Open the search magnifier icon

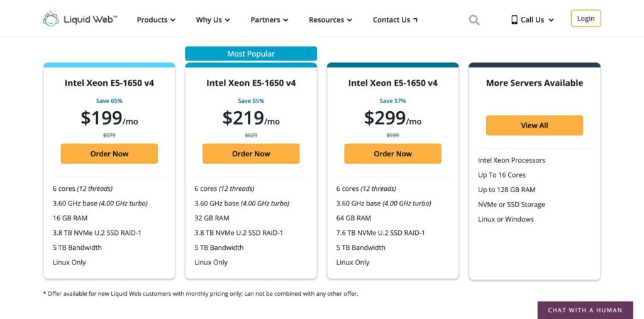pos(474,19)
